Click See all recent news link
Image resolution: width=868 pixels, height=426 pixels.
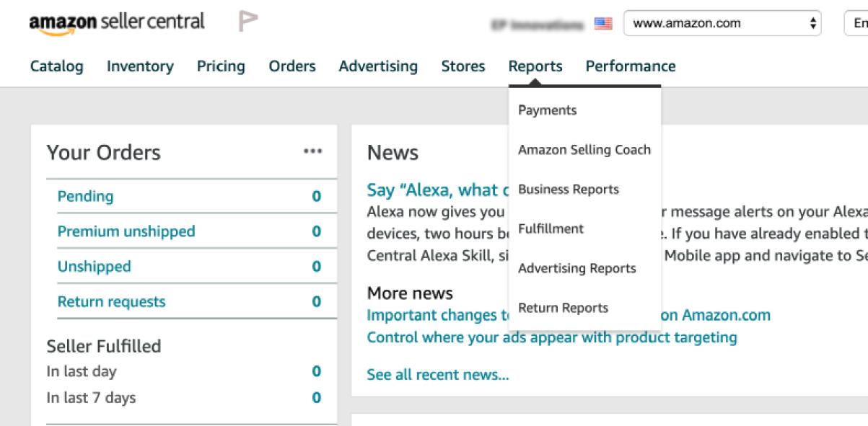(438, 375)
